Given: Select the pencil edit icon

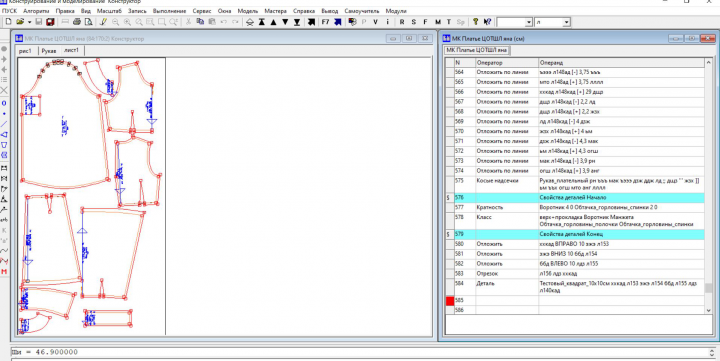Looking at the screenshot, I should click(x=103, y=22).
